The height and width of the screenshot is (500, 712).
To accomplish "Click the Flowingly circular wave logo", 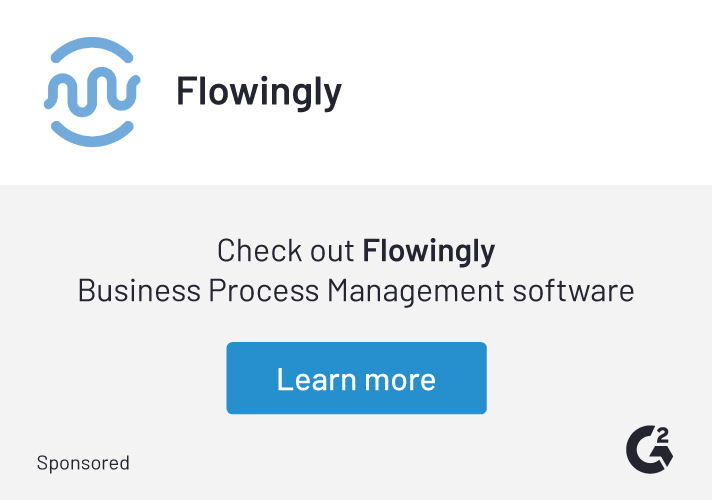I will click(92, 92).
